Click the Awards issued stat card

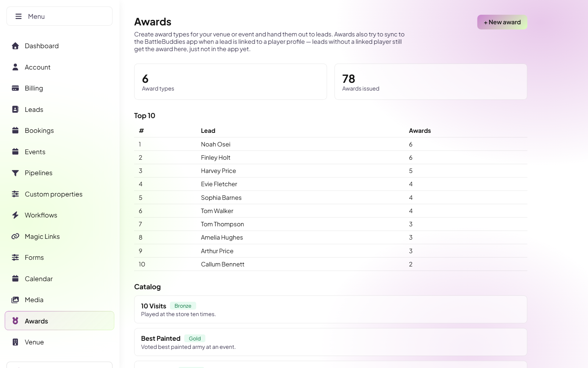click(x=431, y=82)
